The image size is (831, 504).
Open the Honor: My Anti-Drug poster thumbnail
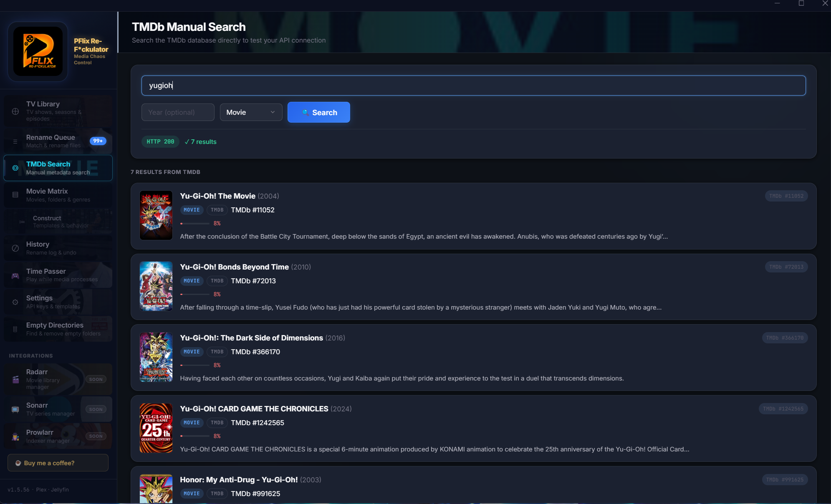click(x=156, y=489)
